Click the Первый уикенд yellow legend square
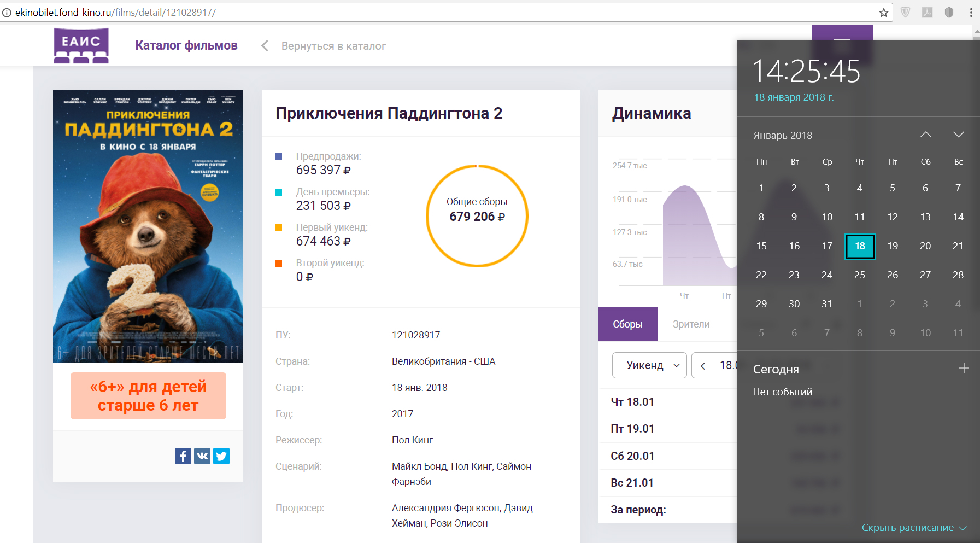Screen dimensions: 980x543 click(279, 227)
